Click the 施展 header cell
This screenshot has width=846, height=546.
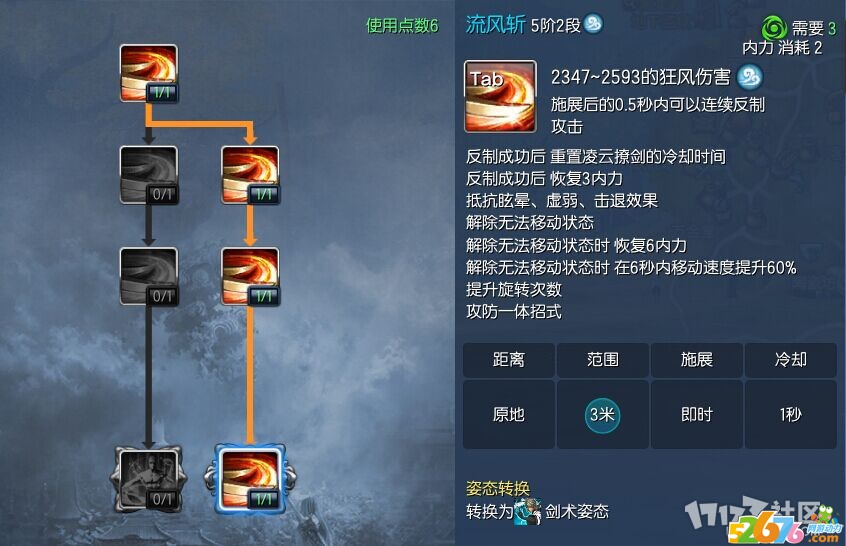[x=697, y=359]
